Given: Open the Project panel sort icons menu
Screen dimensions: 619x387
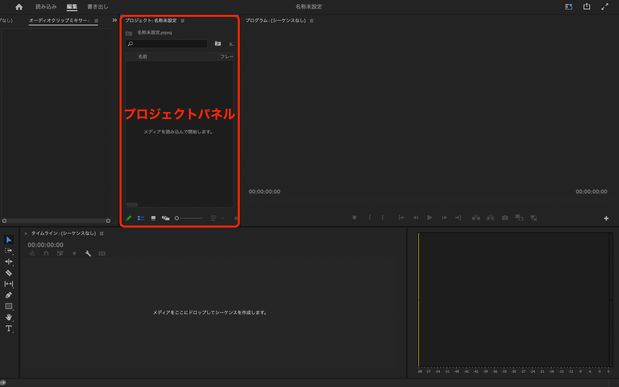Looking at the screenshot, I should coord(213,218).
